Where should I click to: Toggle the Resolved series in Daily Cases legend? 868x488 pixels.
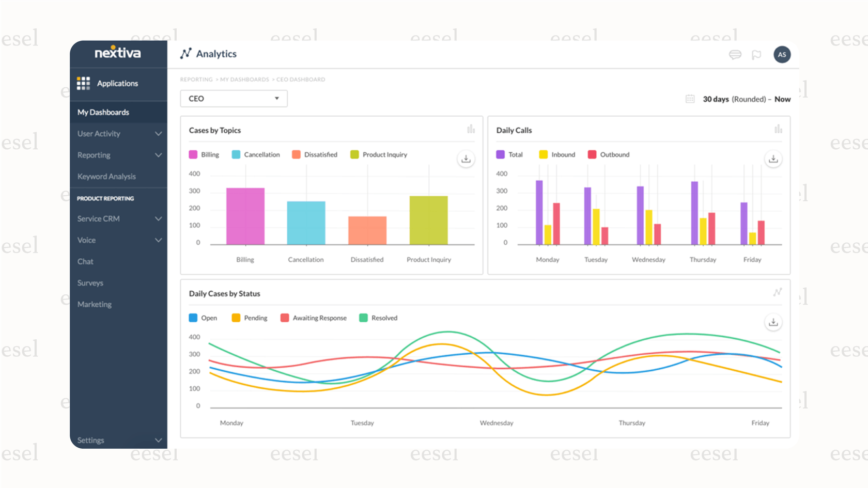(x=378, y=318)
